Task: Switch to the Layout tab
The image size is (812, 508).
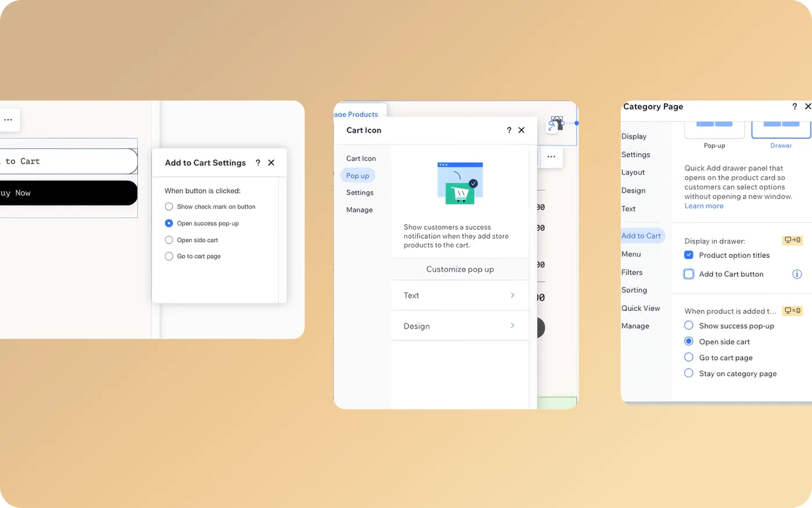Action: [633, 172]
